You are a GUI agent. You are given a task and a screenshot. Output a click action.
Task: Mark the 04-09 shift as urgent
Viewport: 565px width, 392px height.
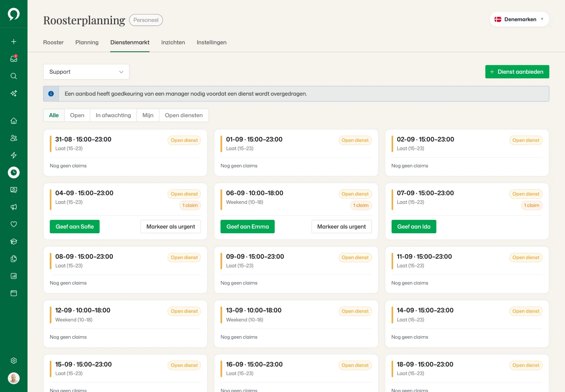coord(171,227)
